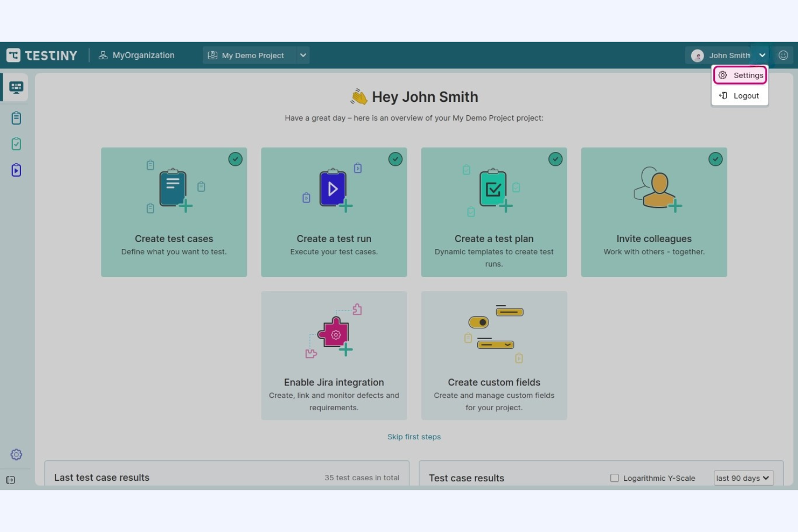This screenshot has height=532, width=798.
Task: Click the smiley feedback icon in top bar
Action: click(x=783, y=55)
